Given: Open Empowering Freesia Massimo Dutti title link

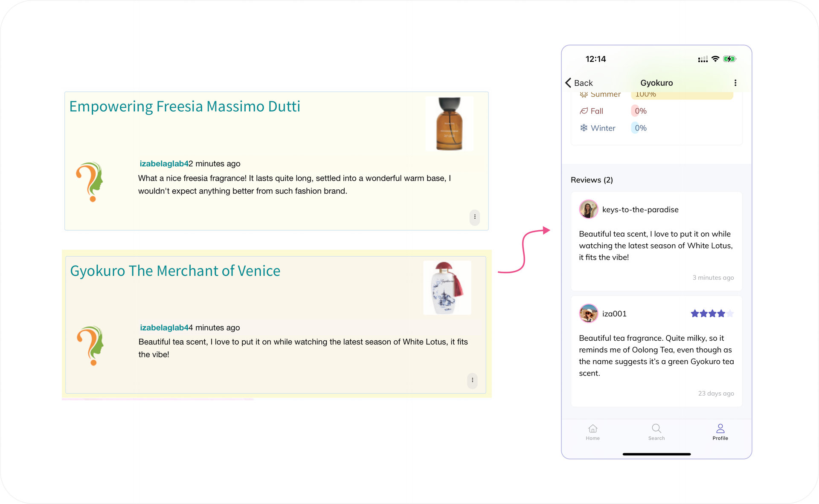Looking at the screenshot, I should 184,107.
